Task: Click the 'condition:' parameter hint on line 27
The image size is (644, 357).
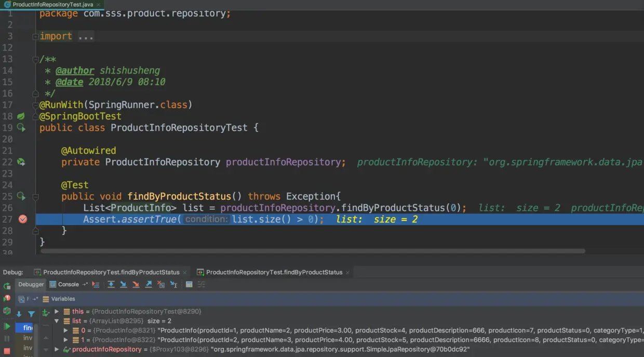Action: coord(206,219)
